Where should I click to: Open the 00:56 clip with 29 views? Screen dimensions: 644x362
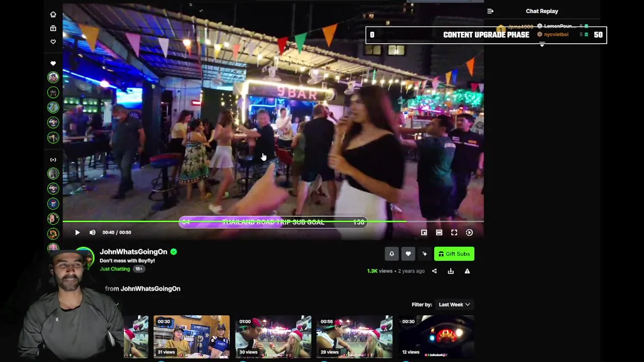pyautogui.click(x=354, y=337)
